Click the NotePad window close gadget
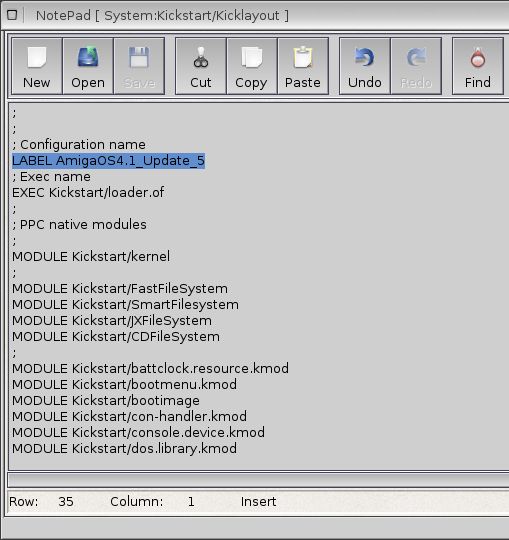This screenshot has width=509, height=540. coord(12,15)
